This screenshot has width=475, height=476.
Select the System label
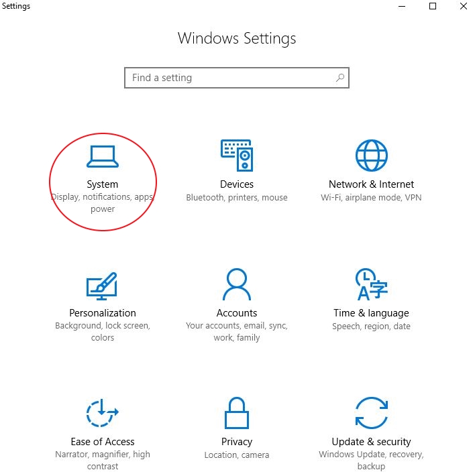(x=103, y=184)
